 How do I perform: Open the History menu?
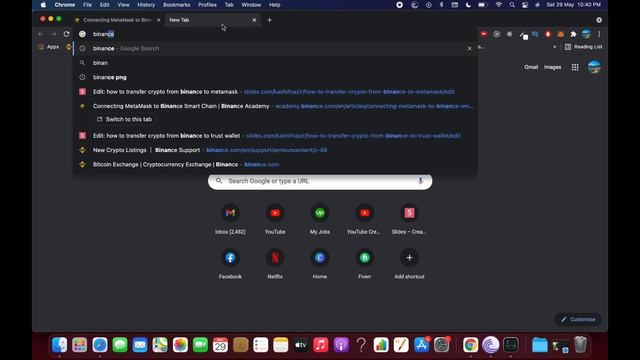coord(146,4)
